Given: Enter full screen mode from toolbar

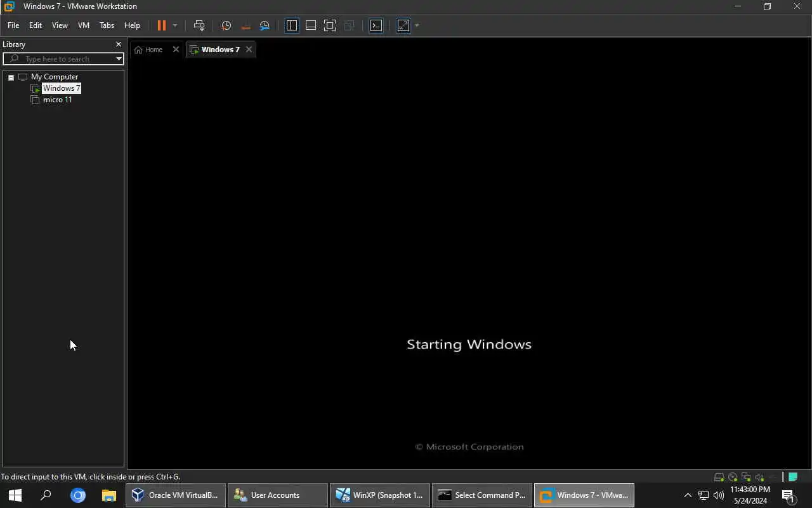Looking at the screenshot, I should pos(330,25).
